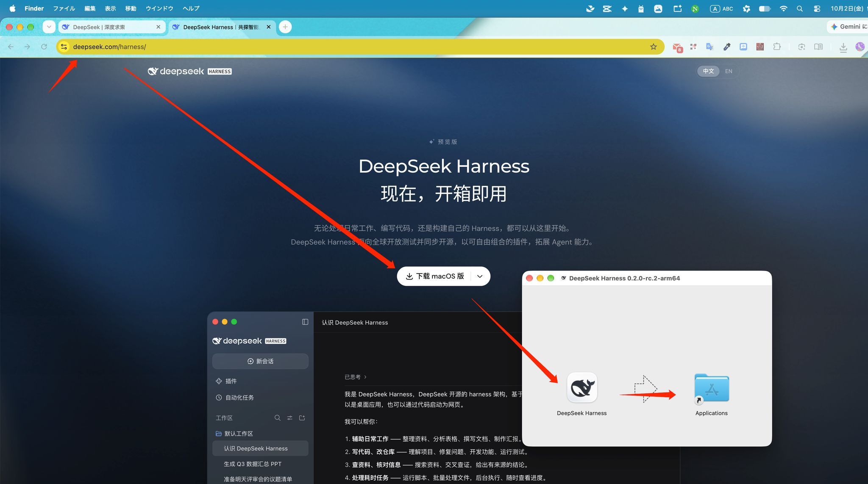This screenshot has width=868, height=484.
Task: Click the Spotlight search icon in menu bar
Action: [x=799, y=8]
